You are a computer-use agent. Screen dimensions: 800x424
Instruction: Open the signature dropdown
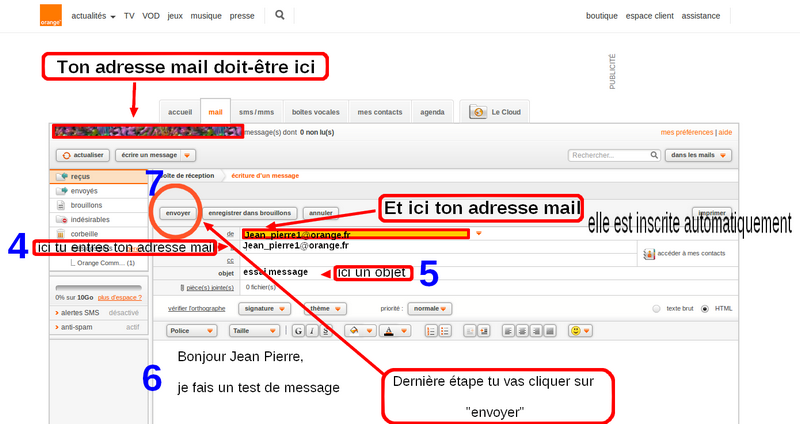click(x=264, y=309)
